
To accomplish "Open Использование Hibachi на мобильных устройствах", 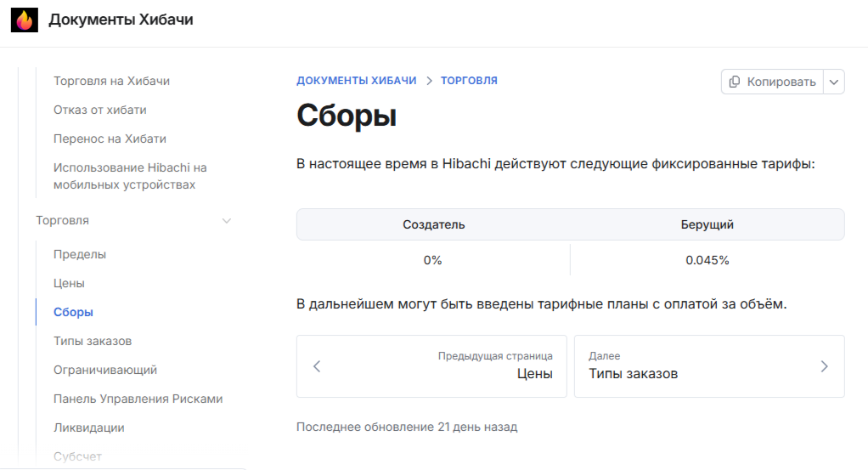I will coord(130,176).
